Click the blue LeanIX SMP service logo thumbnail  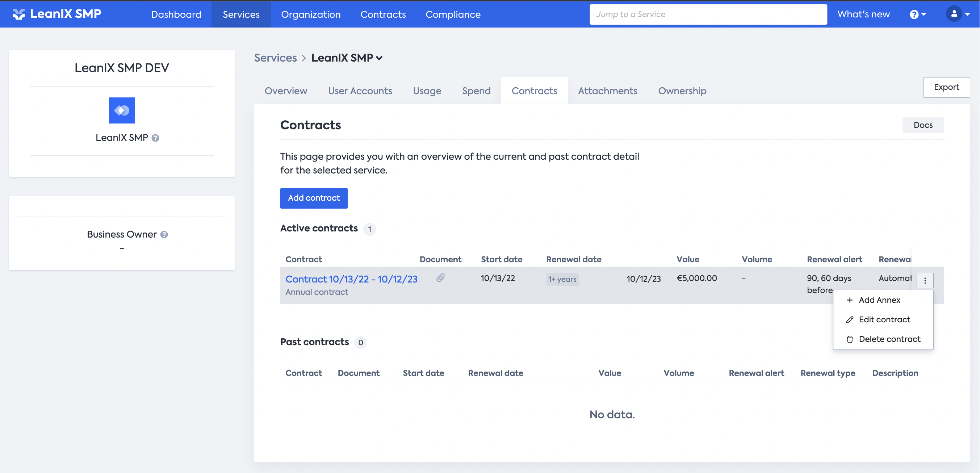point(122,110)
